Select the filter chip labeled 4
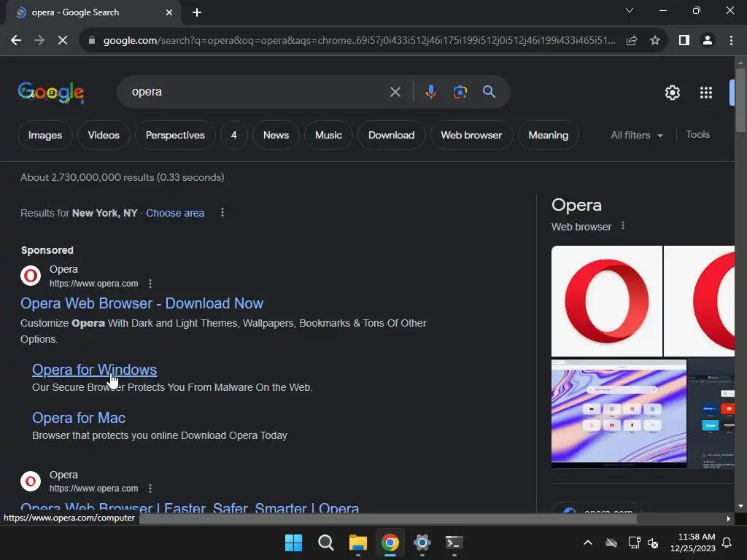 pos(233,135)
